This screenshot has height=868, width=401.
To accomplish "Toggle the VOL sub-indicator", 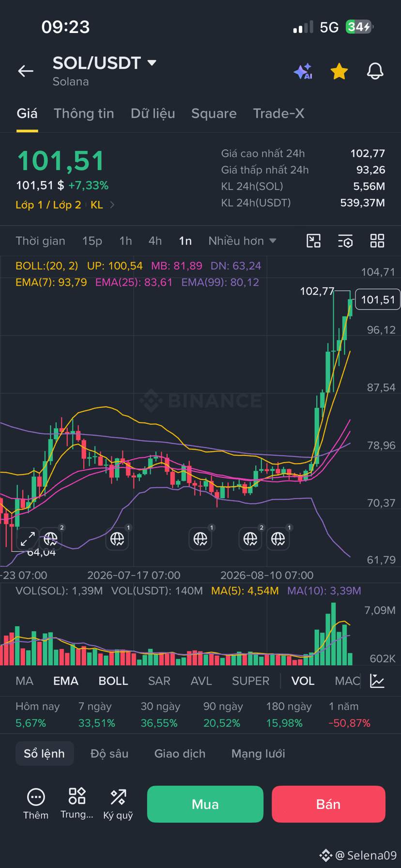I will [x=303, y=681].
